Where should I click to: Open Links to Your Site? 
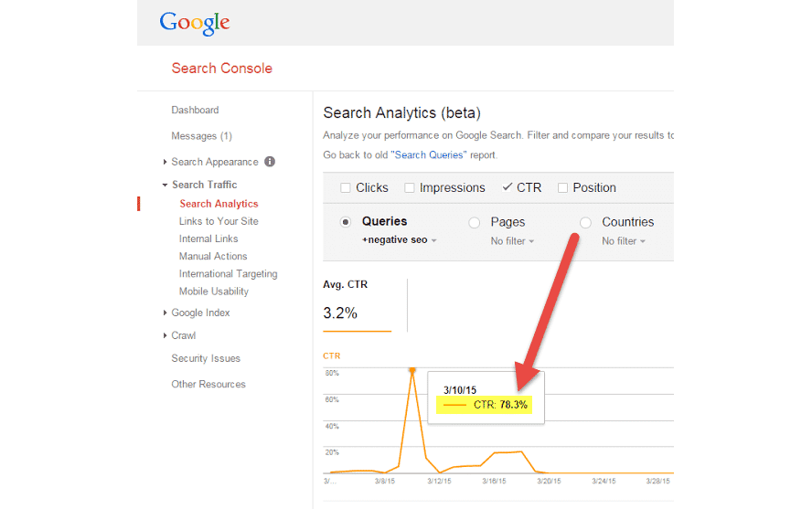coord(219,221)
